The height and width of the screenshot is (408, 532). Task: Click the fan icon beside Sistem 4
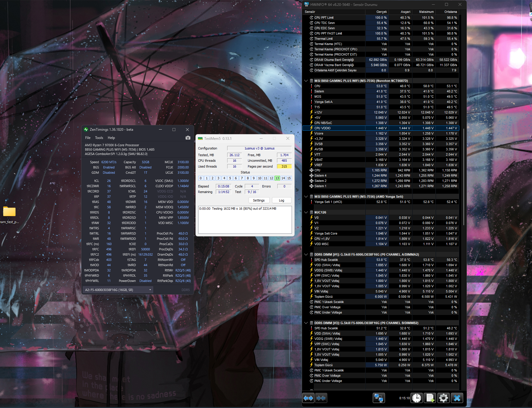(x=312, y=175)
